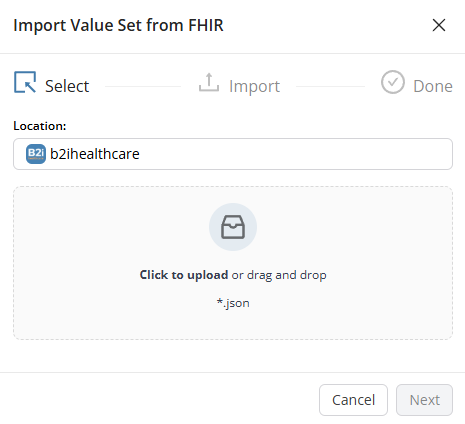Click the Select step cursor icon
465x424 pixels.
(25, 82)
